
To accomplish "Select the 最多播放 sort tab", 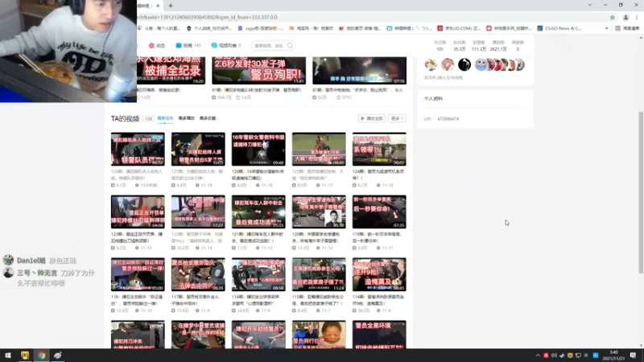I will (186, 118).
